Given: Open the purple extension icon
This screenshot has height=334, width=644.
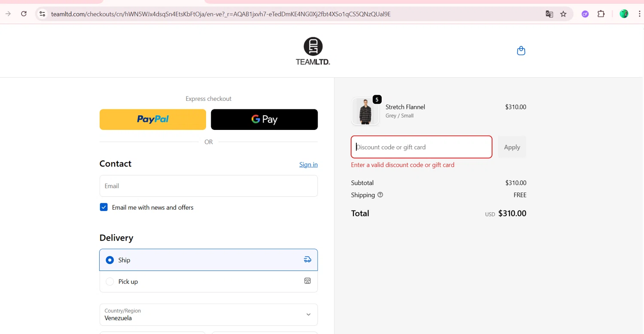Looking at the screenshot, I should pos(585,14).
